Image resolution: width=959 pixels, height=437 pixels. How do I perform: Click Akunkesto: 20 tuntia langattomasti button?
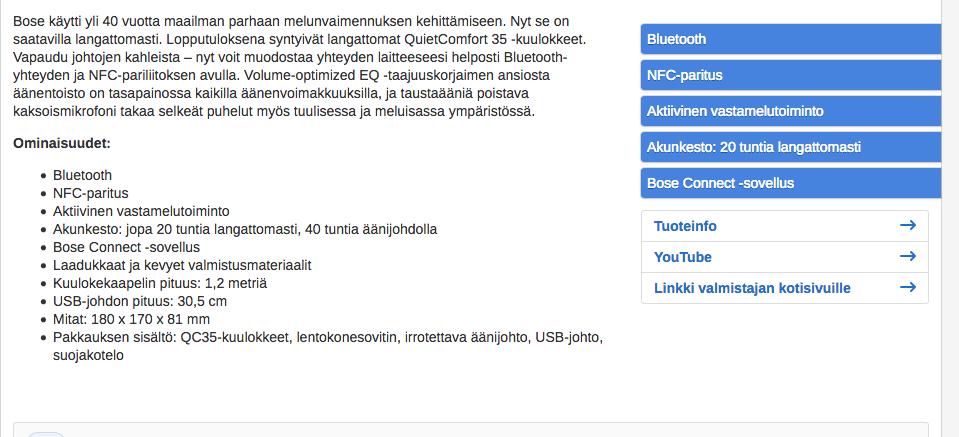point(791,147)
